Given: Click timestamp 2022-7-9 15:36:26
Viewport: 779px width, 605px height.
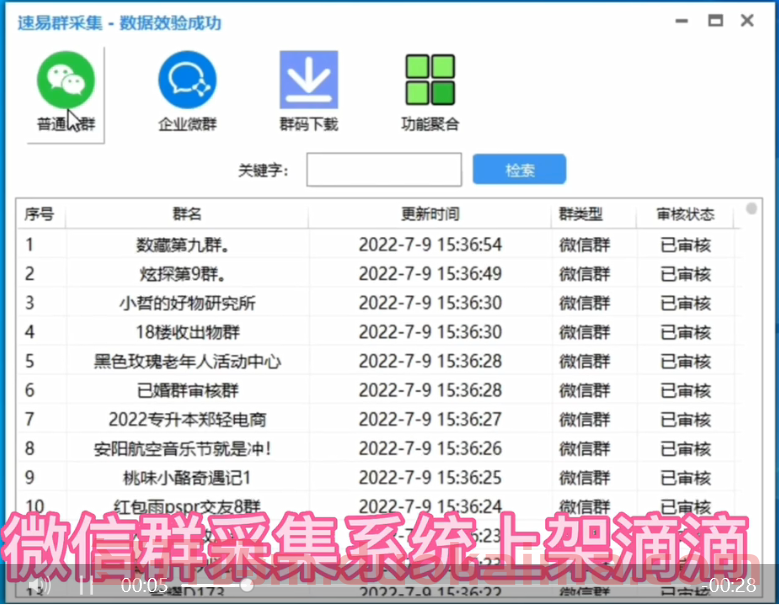Looking at the screenshot, I should coord(430,449).
